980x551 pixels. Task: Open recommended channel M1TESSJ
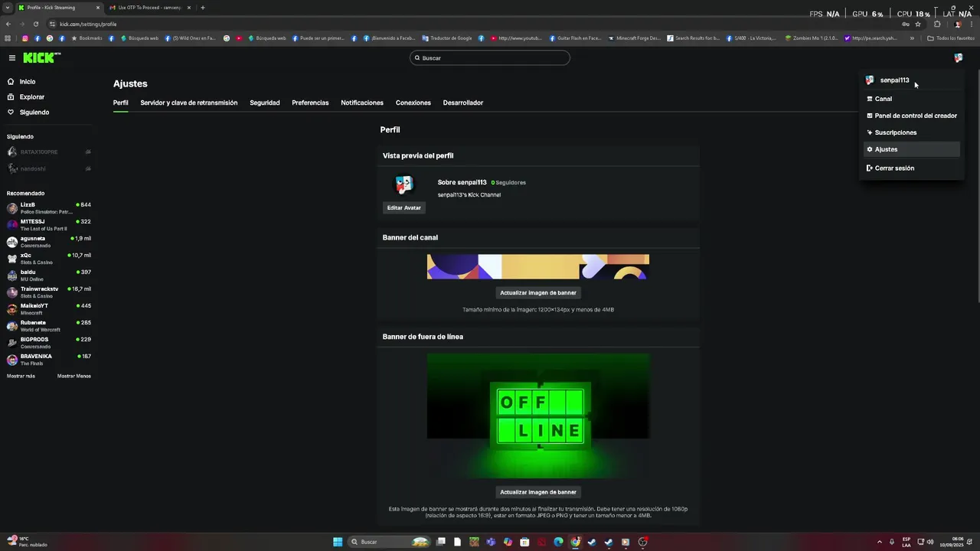point(49,225)
